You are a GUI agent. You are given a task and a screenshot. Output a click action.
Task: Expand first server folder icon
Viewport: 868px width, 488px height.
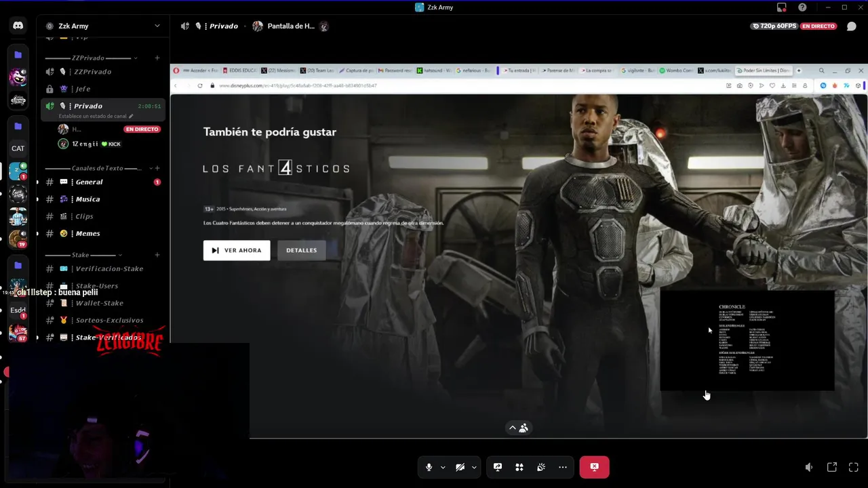pos(18,54)
